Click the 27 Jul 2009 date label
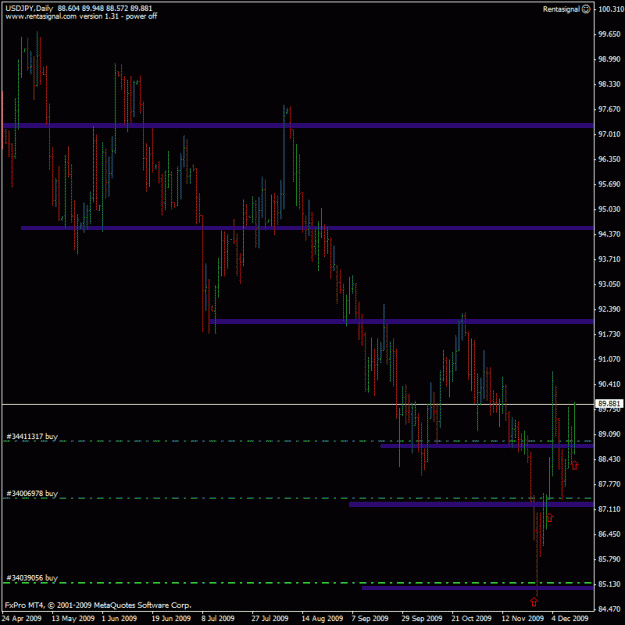 (270, 618)
